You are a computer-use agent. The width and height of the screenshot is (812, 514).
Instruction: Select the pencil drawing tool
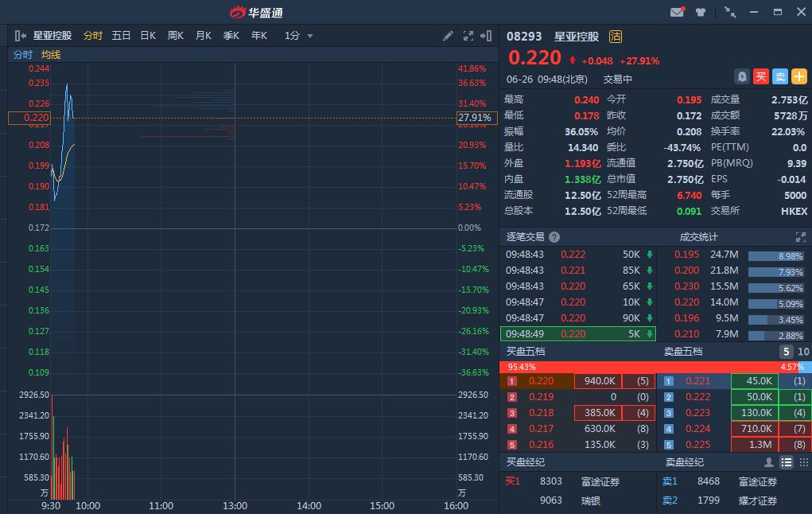pos(449,36)
